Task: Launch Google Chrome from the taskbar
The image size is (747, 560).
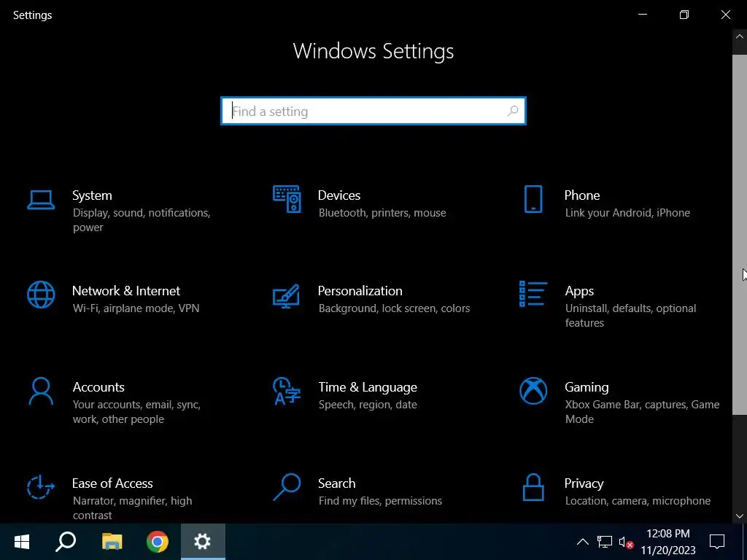Action: click(x=158, y=542)
